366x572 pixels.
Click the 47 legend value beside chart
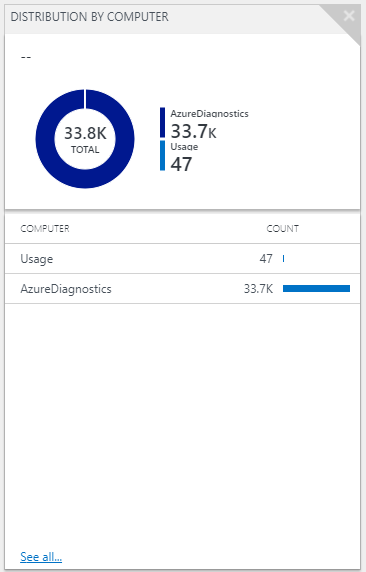[x=181, y=164]
